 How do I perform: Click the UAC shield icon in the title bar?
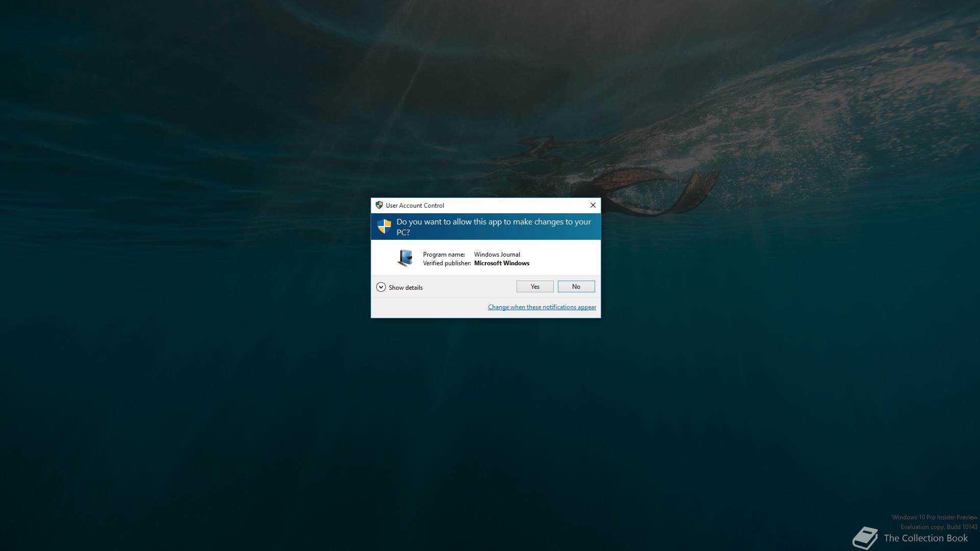pyautogui.click(x=379, y=205)
